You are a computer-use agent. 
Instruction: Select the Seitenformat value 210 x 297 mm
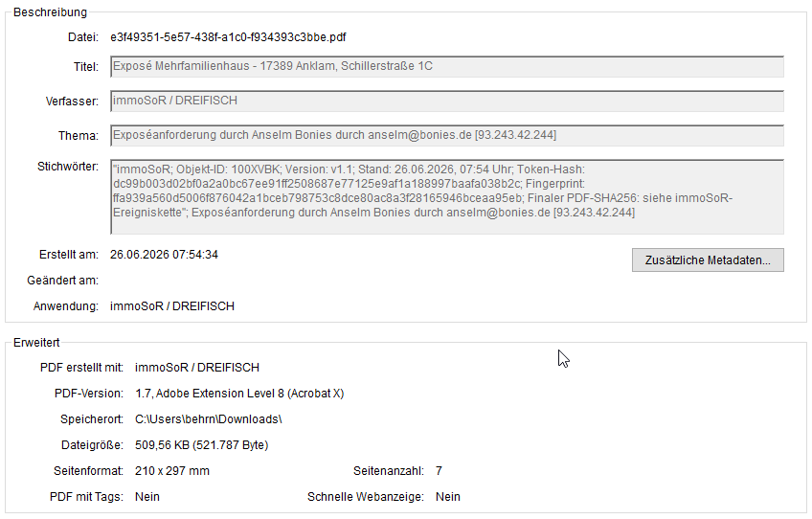pyautogui.click(x=172, y=471)
